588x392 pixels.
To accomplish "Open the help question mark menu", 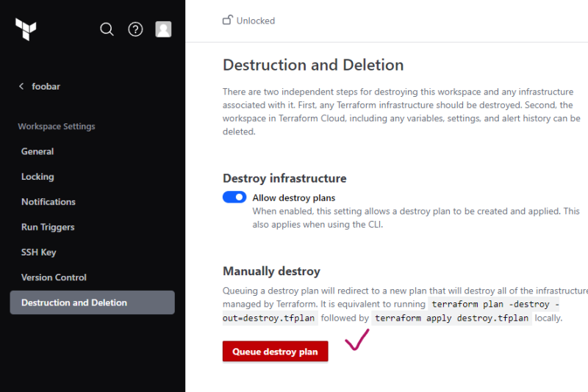I will 135,29.
